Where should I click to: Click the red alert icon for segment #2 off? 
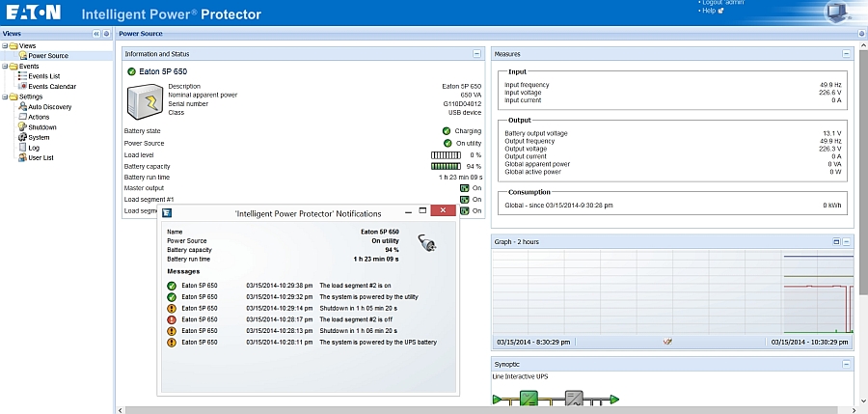coord(172,319)
